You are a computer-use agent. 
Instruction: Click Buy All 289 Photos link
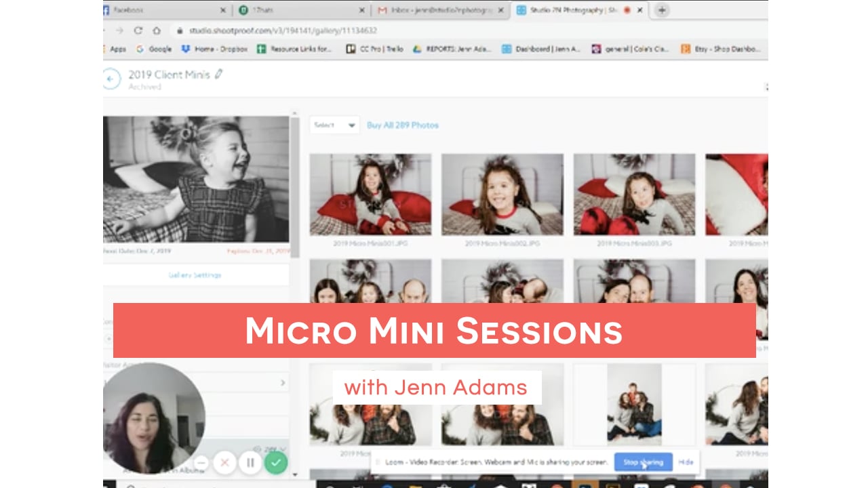pos(403,125)
